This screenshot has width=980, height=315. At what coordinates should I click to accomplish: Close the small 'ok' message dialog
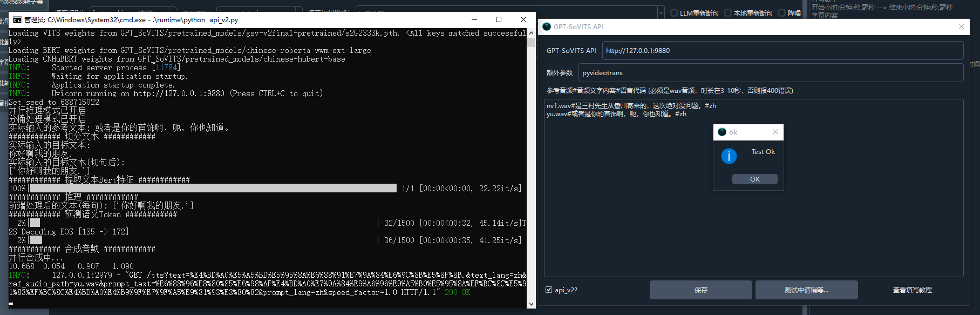(775, 132)
